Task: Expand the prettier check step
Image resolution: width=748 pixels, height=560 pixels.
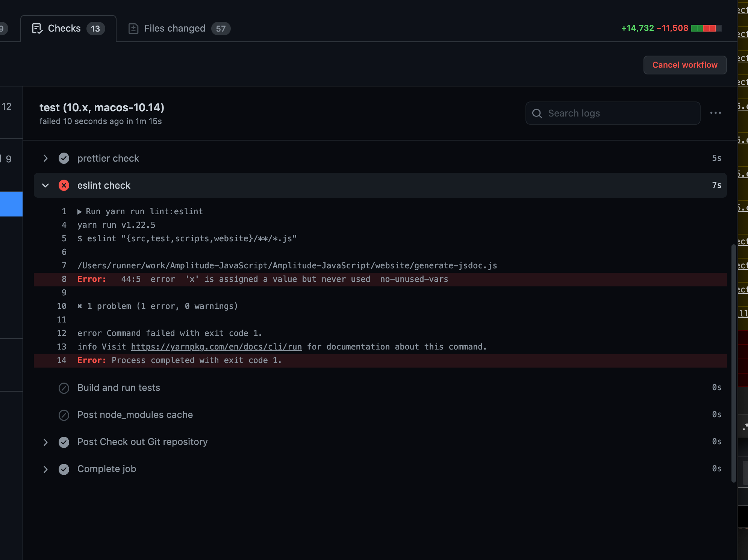Action: [45, 158]
